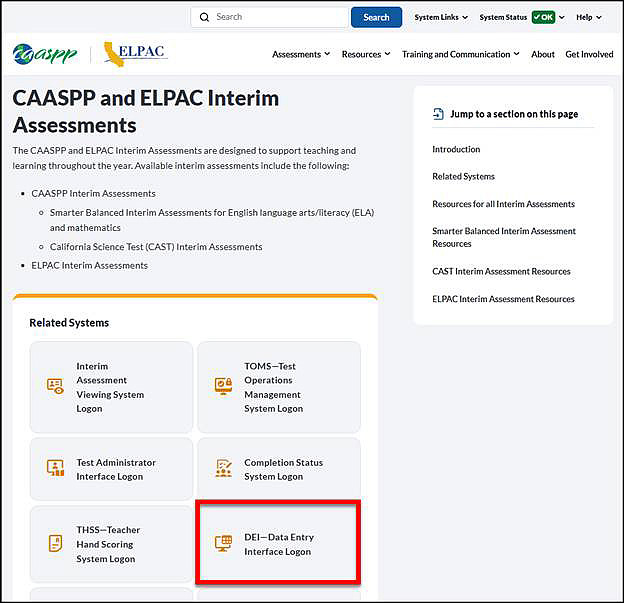Jump to the Related Systems section

click(463, 176)
